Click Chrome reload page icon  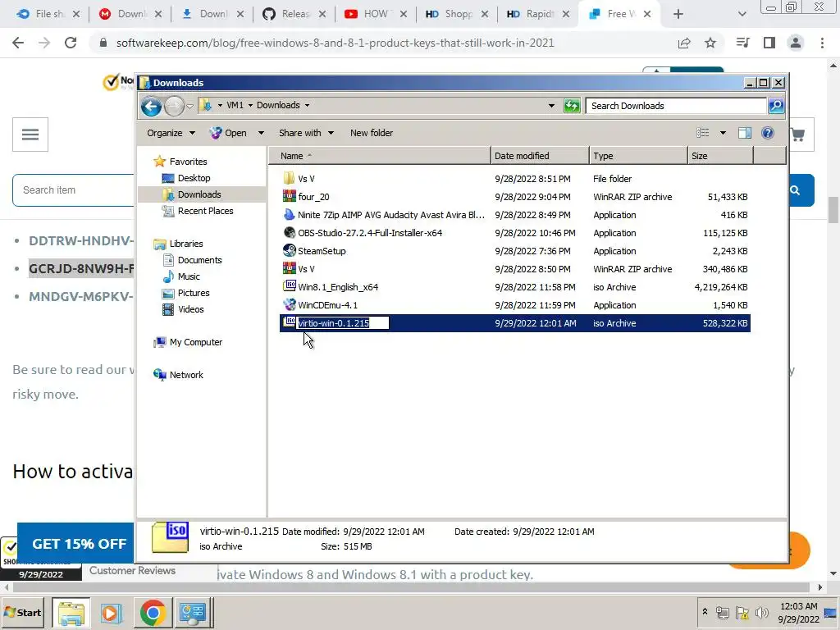[x=71, y=43]
